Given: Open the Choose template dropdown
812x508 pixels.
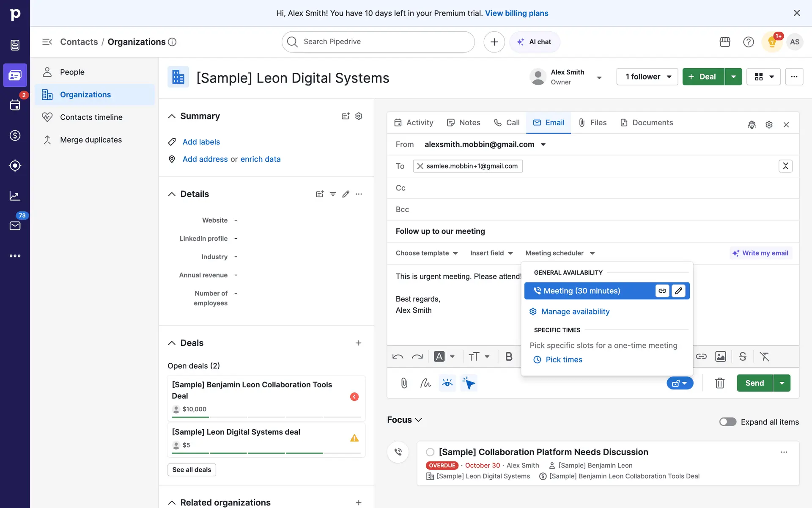Looking at the screenshot, I should click(427, 253).
